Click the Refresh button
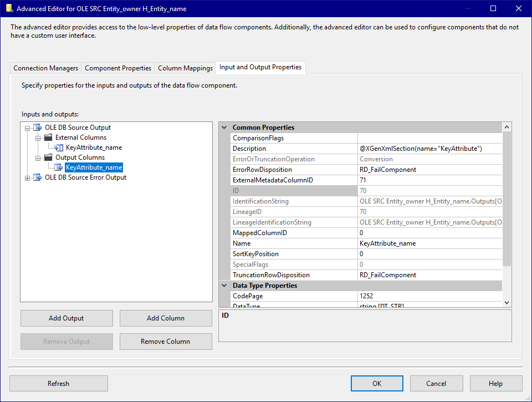This screenshot has height=402, width=532. (58, 383)
